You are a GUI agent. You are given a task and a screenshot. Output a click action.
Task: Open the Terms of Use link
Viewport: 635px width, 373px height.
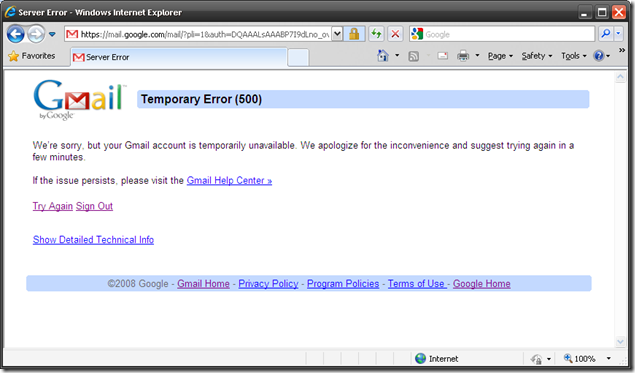point(416,283)
